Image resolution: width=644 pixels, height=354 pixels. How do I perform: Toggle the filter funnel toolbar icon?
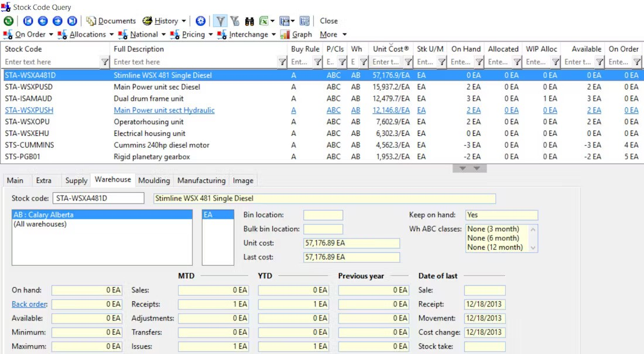coord(220,21)
